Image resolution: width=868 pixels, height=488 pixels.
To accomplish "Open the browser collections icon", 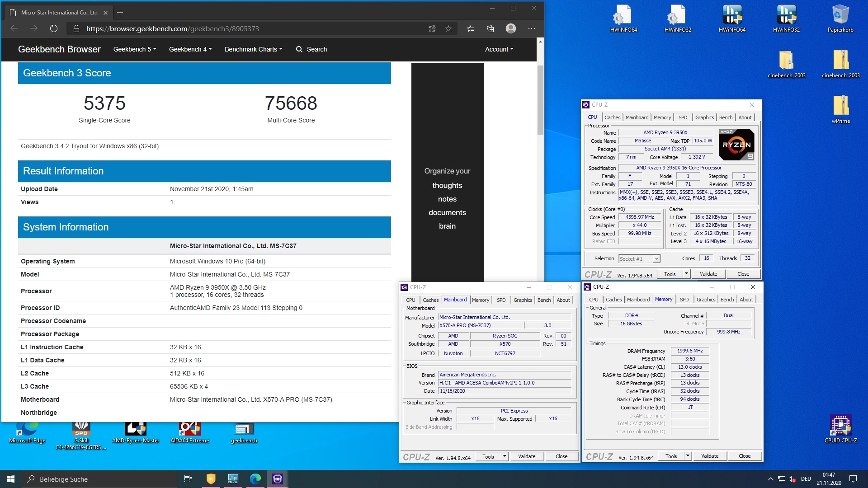I will tap(490, 28).
